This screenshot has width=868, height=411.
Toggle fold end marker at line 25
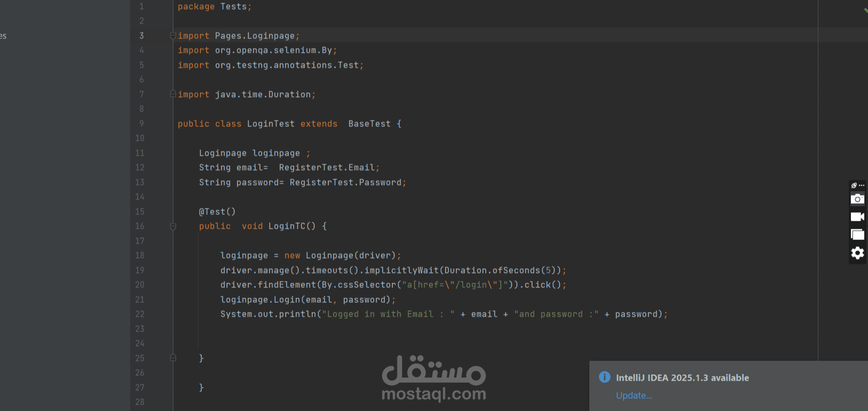pos(173,358)
